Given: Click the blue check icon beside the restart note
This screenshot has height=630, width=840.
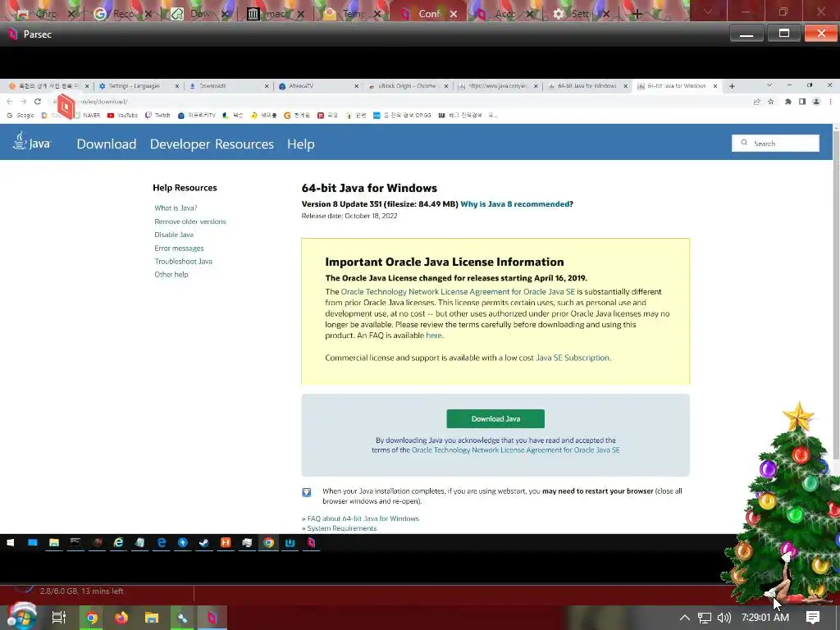Looking at the screenshot, I should pos(307,492).
